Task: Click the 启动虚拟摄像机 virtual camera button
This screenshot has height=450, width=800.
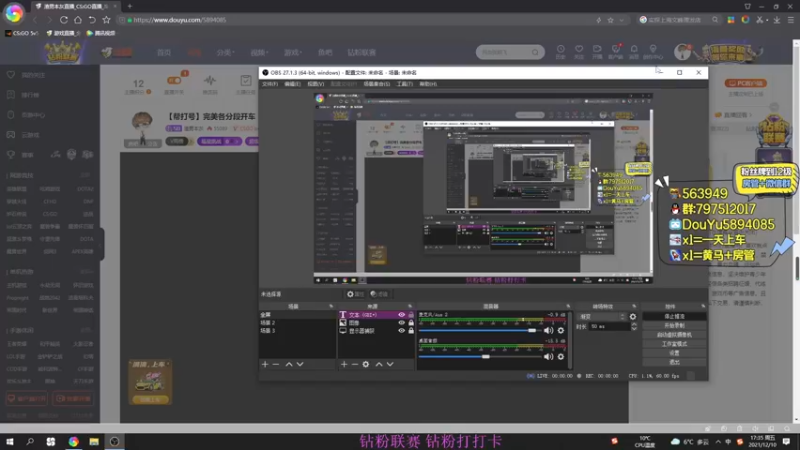Action: click(x=674, y=335)
